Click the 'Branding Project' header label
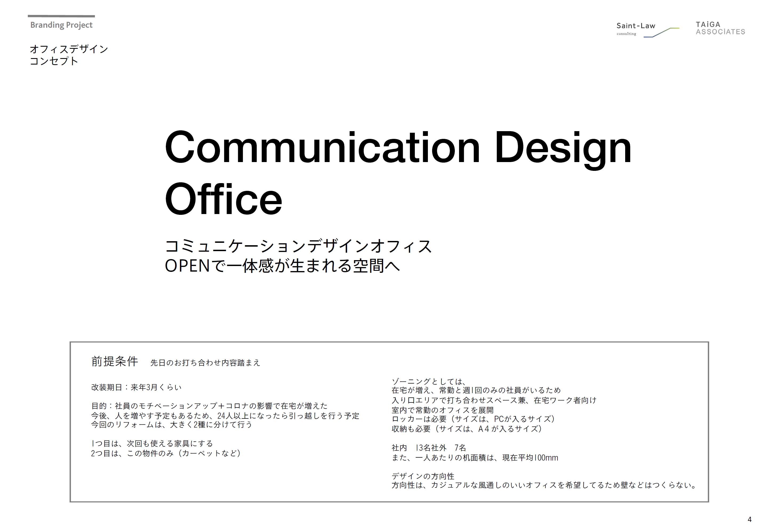Screen dimensions: 767x532 point(61,25)
